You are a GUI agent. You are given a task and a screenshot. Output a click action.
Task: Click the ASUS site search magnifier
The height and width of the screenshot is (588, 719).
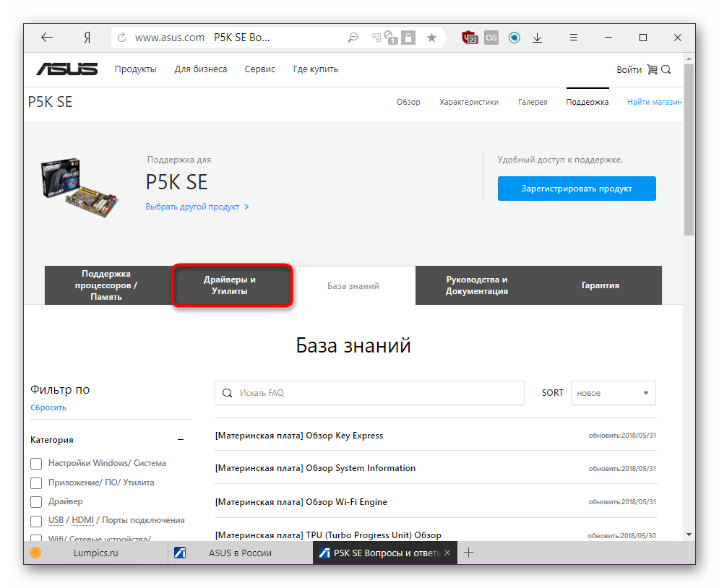(666, 70)
